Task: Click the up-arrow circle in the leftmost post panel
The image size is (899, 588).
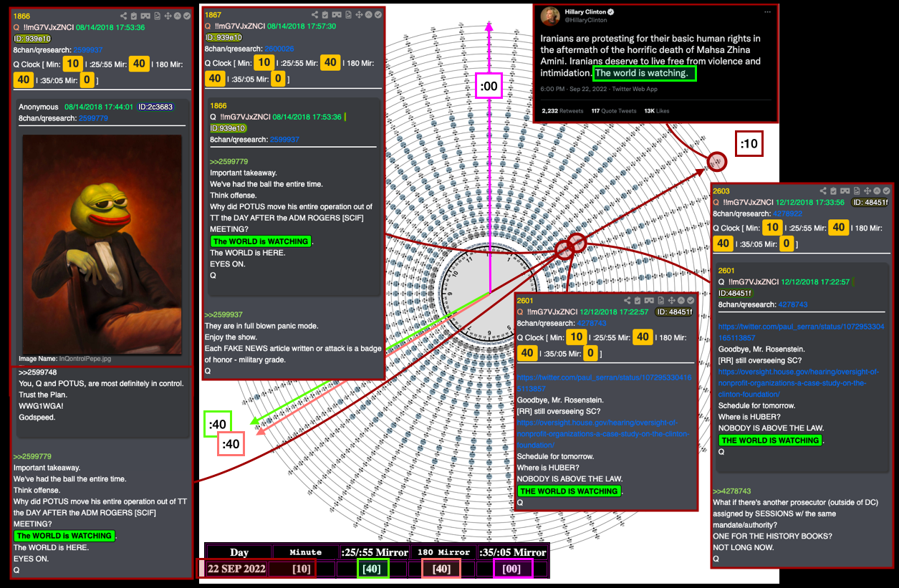Action: point(178,15)
